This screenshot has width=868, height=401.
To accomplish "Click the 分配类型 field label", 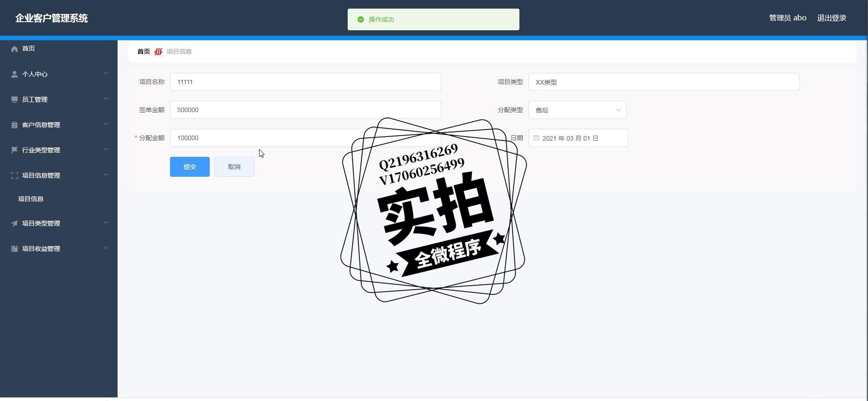I will [x=510, y=110].
